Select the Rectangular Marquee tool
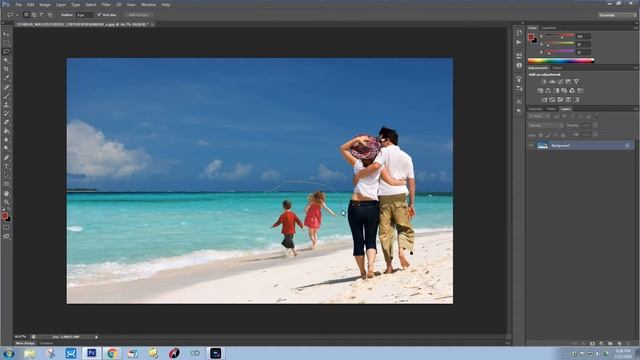 pos(6,43)
